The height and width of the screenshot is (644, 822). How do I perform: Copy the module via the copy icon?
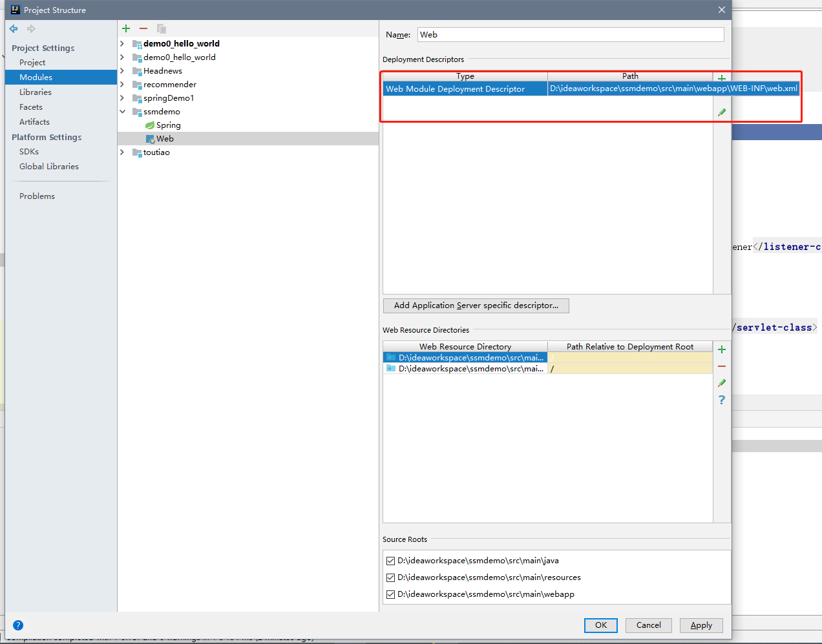160,28
